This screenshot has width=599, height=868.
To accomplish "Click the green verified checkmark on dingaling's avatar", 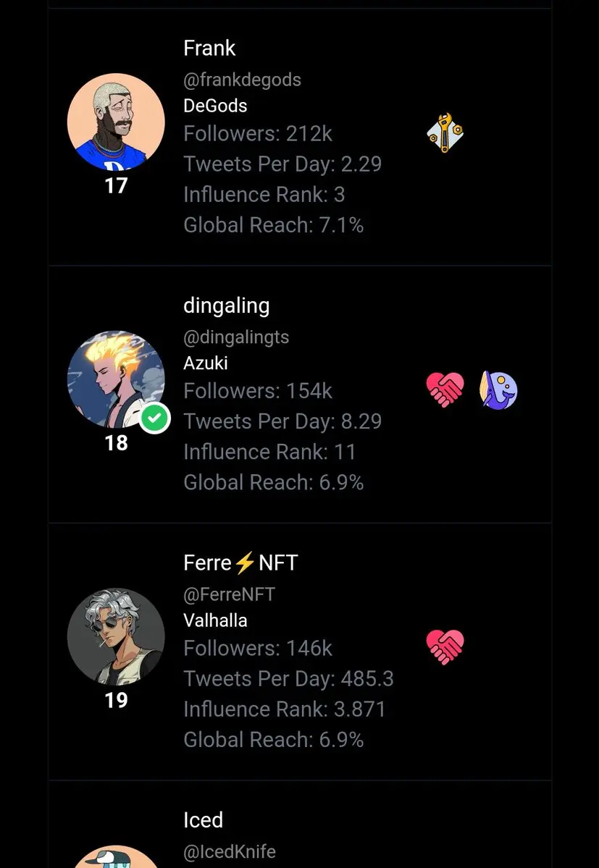I will click(x=155, y=418).
